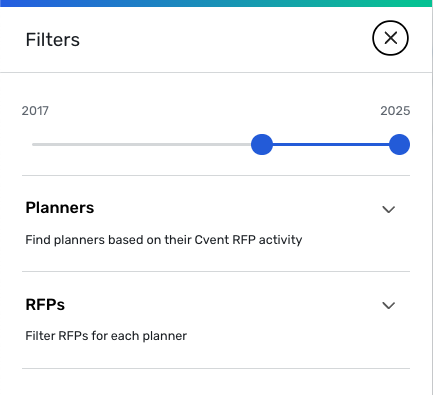Screen dimensions: 433x395
Task: Click the right year range slider handle
Action: pyautogui.click(x=399, y=145)
